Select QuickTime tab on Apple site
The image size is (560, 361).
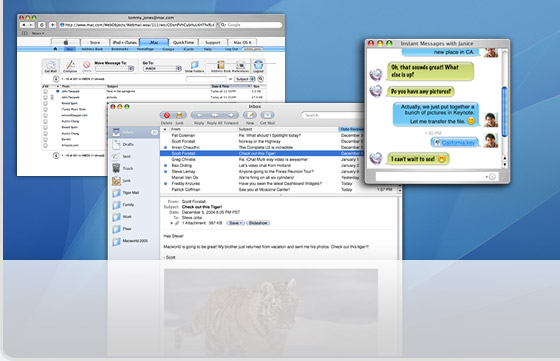pyautogui.click(x=183, y=42)
